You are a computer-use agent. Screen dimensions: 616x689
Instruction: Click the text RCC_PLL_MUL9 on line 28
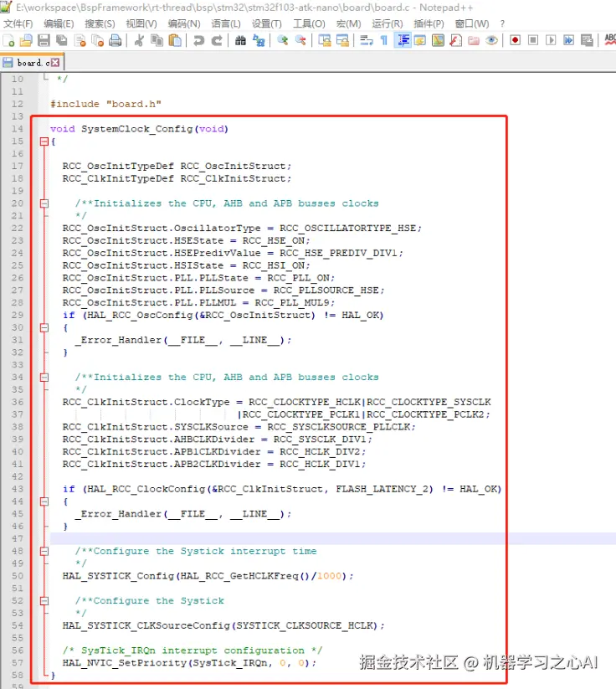coord(292,303)
